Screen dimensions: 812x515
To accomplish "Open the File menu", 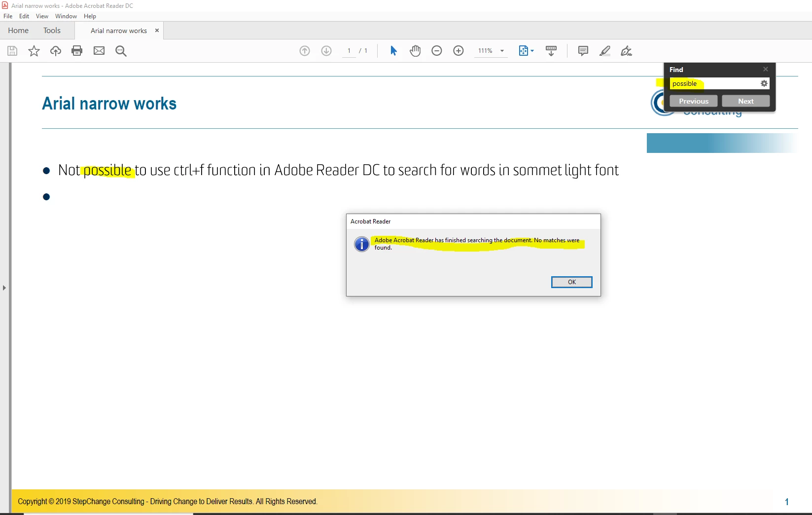I will coord(8,16).
